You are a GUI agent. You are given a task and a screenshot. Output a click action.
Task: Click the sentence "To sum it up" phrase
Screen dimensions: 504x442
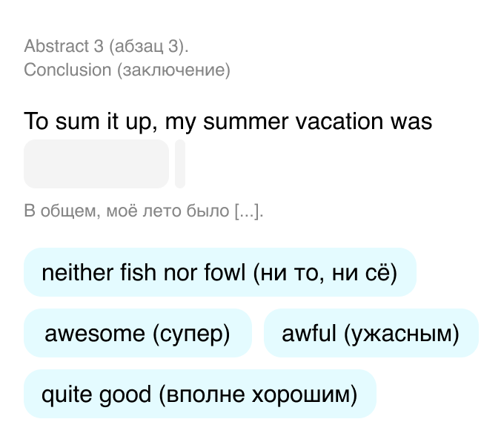tap(87, 122)
